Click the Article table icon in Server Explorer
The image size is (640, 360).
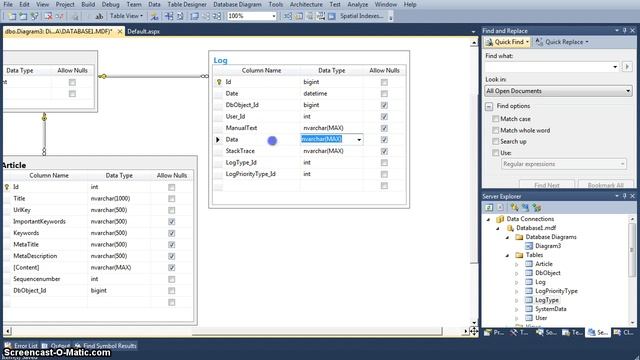529,264
